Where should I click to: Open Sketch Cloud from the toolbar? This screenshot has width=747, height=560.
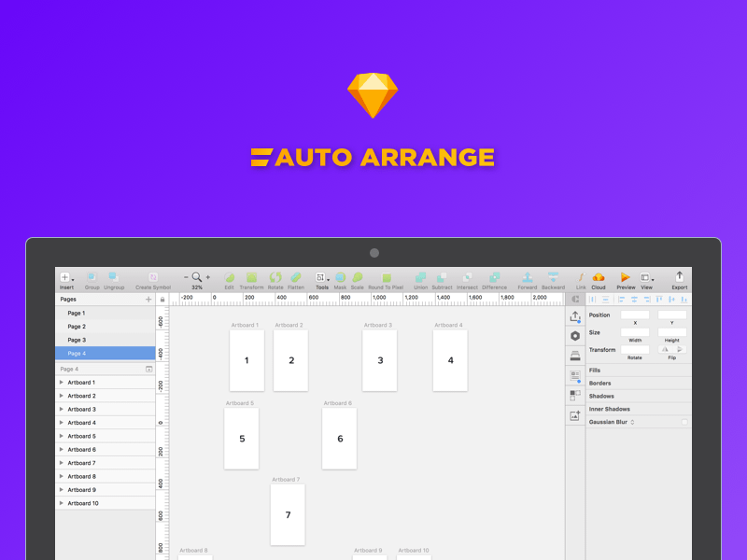599,277
